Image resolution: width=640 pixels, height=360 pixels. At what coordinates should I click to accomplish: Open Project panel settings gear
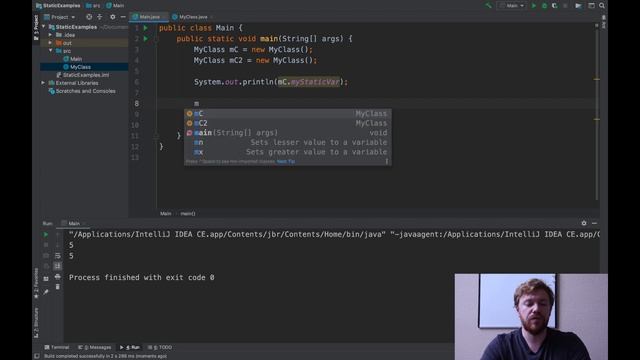[x=113, y=17]
